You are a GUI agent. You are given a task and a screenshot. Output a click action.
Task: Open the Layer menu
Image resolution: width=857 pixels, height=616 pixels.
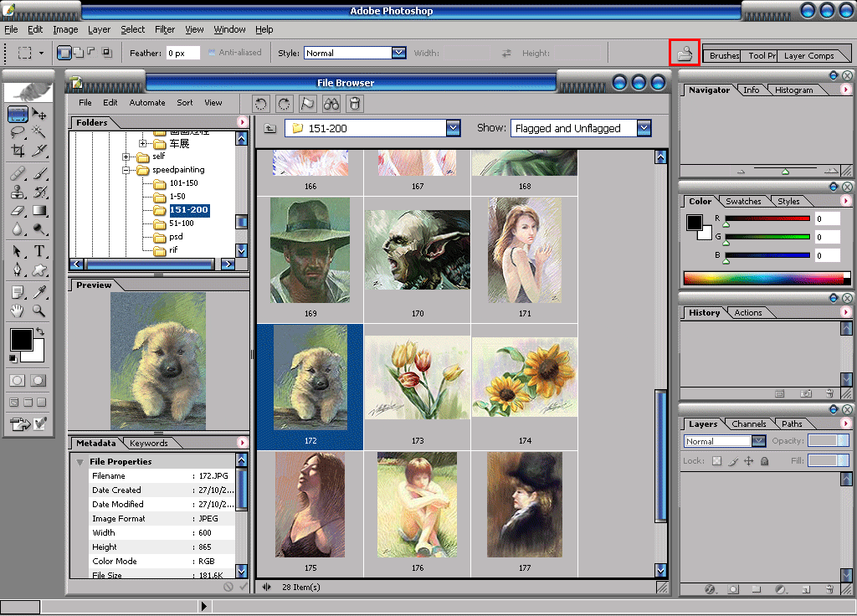[99, 29]
